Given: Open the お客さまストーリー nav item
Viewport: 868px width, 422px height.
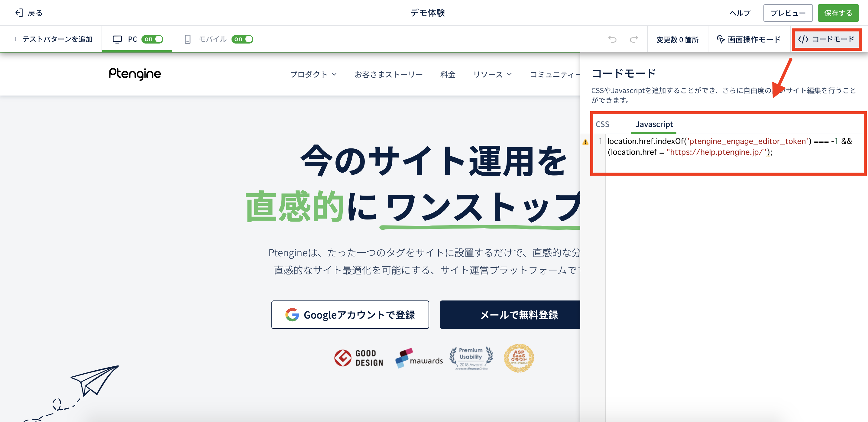Looking at the screenshot, I should point(388,74).
